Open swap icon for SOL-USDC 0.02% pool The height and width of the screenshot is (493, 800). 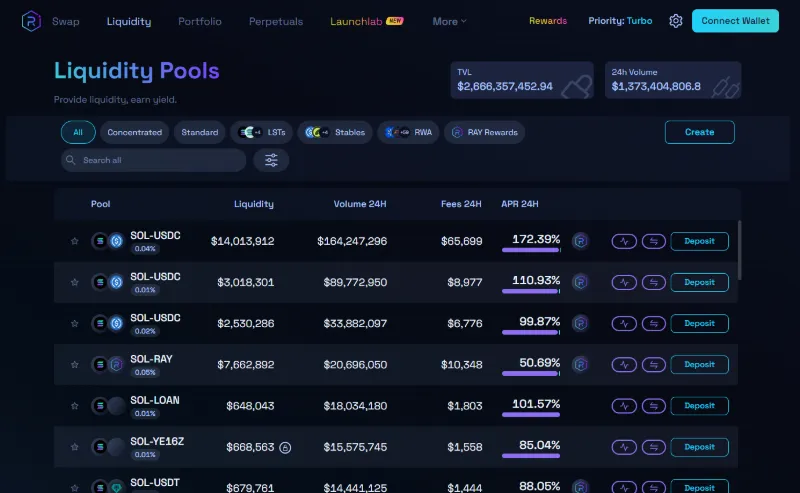tap(654, 324)
